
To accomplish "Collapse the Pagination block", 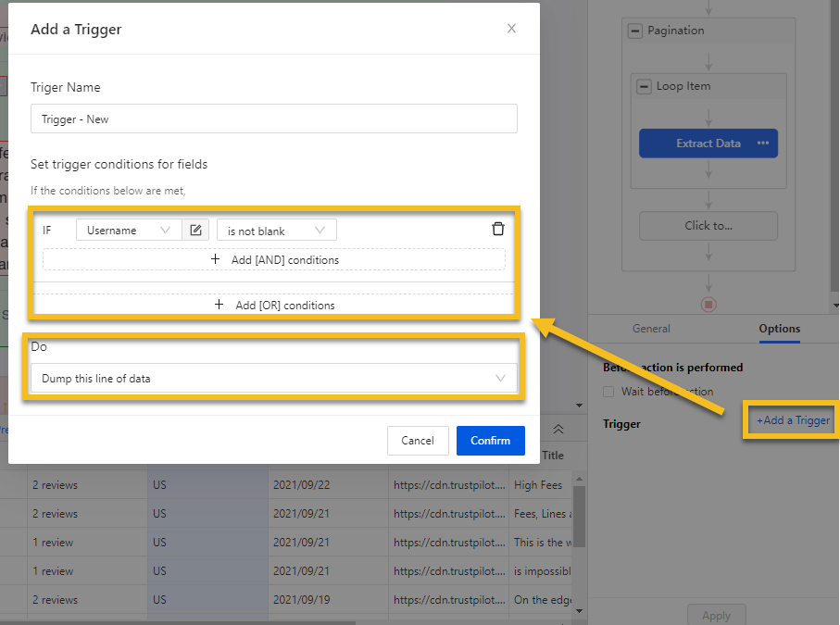I will pyautogui.click(x=635, y=31).
